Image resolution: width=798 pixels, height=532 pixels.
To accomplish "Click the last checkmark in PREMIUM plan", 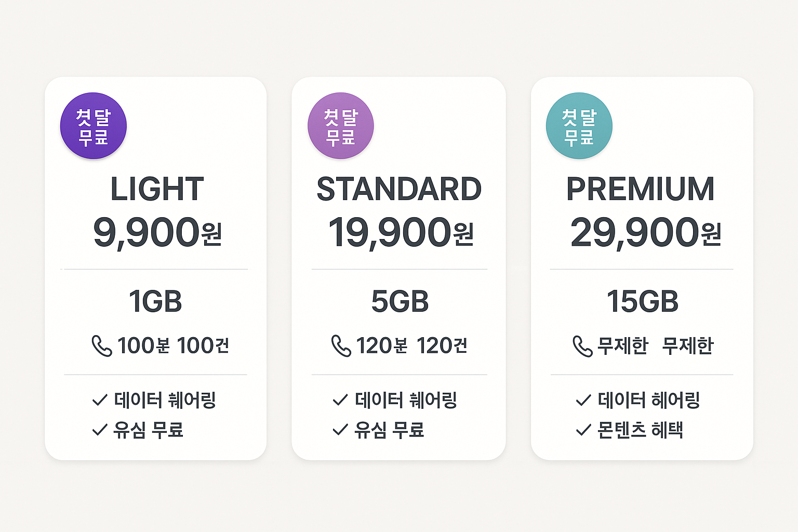I will point(584,430).
